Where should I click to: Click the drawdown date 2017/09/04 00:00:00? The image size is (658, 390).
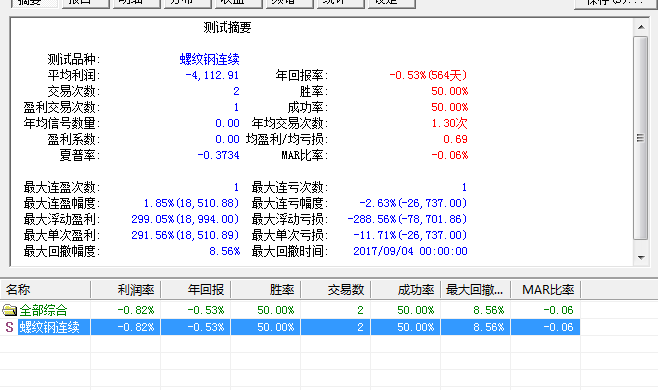coord(410,251)
